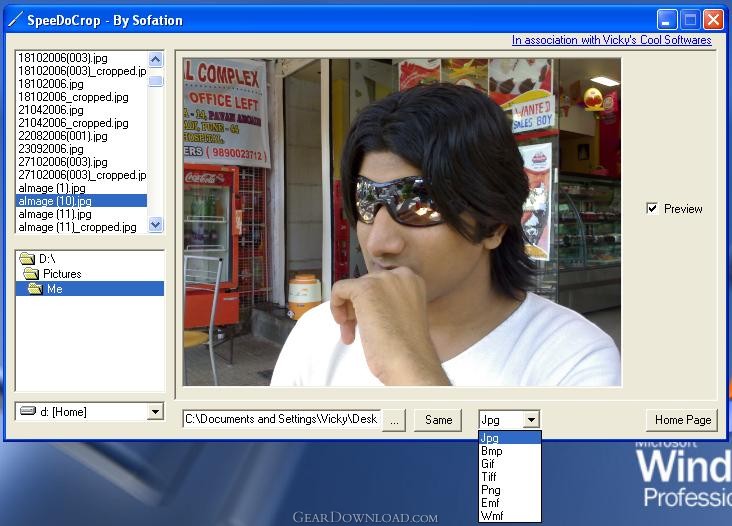Choose Bmp from the format list
The image size is (732, 526).
click(492, 451)
